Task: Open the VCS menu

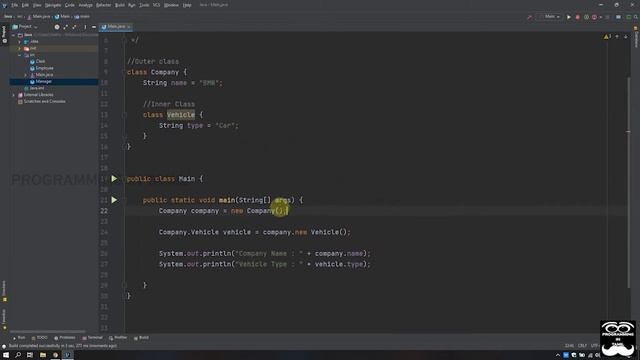Action: [156, 5]
